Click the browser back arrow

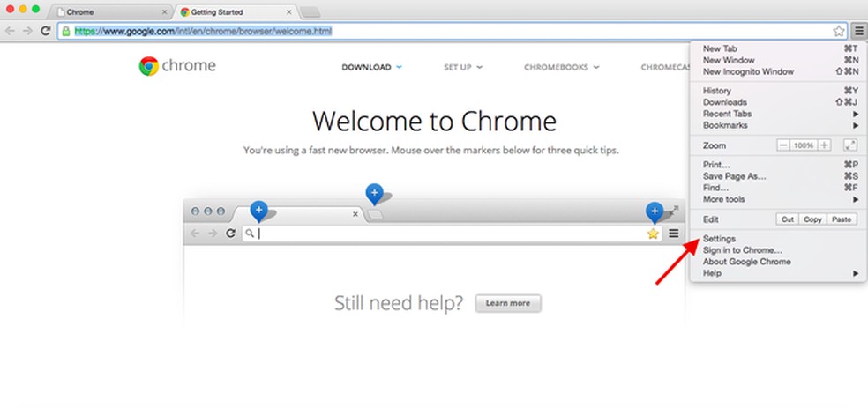click(x=10, y=31)
